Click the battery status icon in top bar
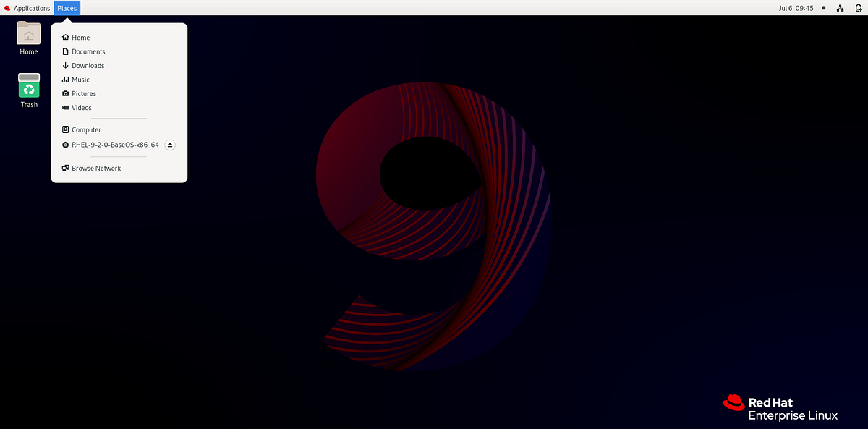This screenshot has height=429, width=868. tap(858, 8)
